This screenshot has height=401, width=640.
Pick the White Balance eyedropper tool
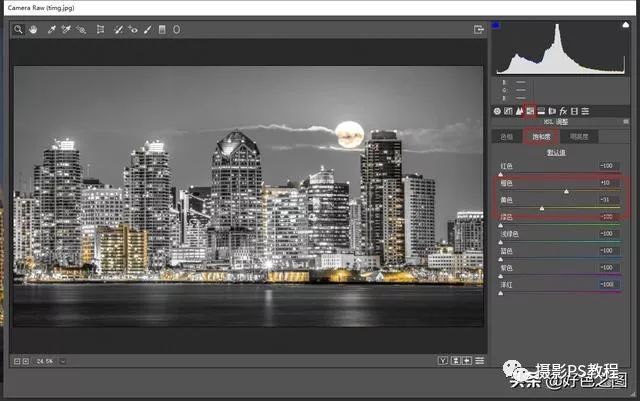click(51, 30)
